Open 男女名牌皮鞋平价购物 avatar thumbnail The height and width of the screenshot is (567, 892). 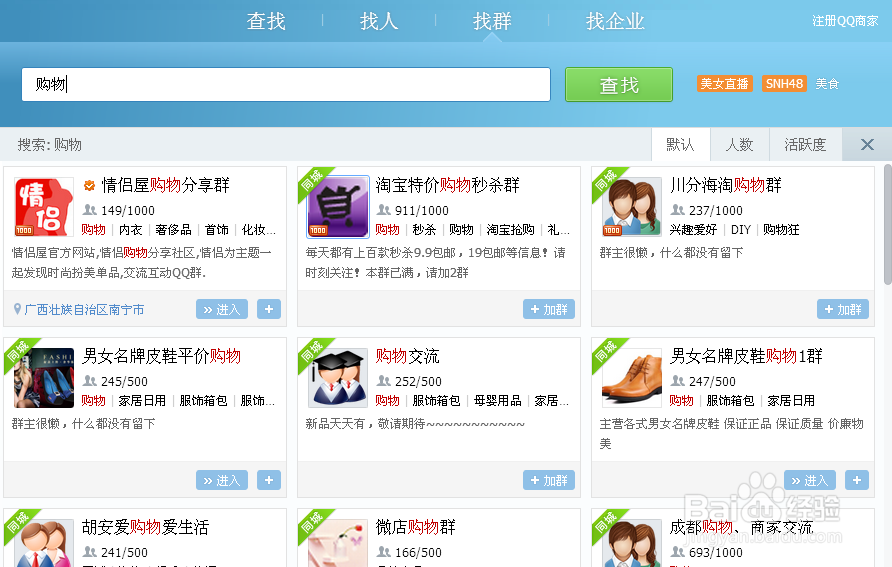(44, 378)
